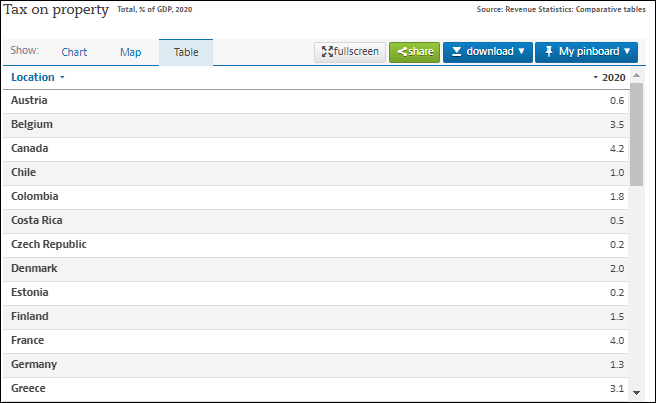Click the Tax on property title

click(56, 10)
